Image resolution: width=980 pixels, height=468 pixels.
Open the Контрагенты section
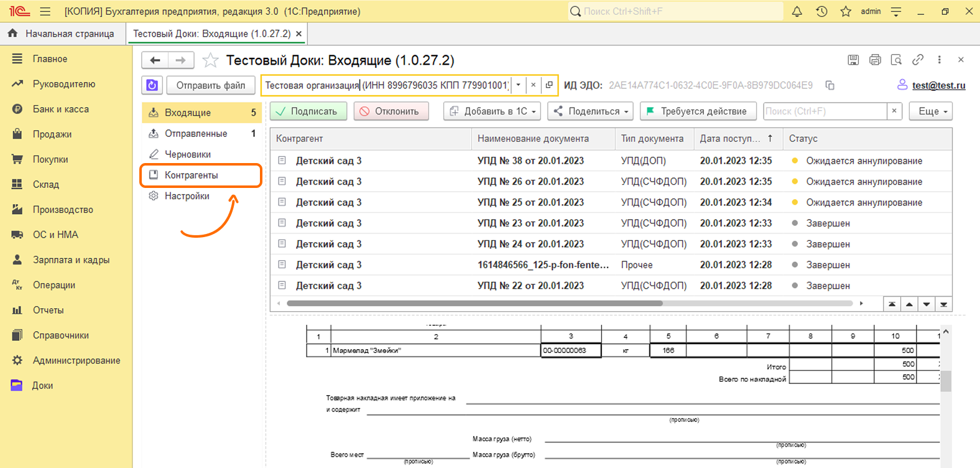201,175
